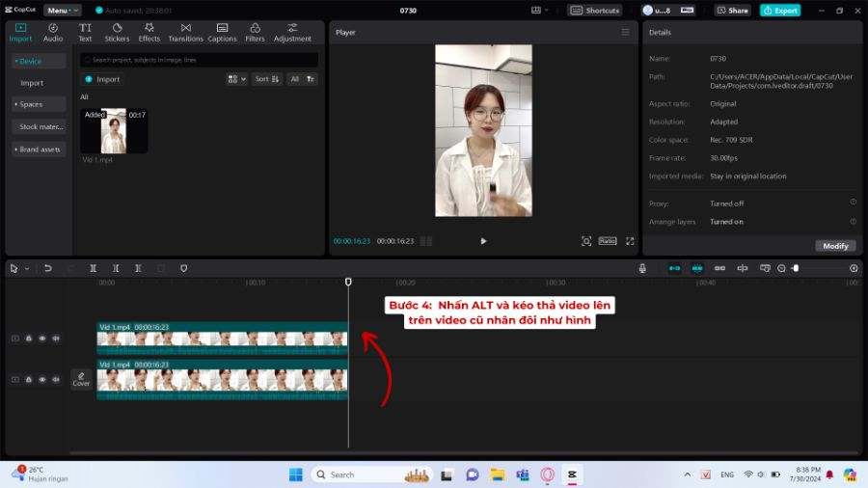
Task: Click the filter icon next to All
Action: click(x=311, y=79)
